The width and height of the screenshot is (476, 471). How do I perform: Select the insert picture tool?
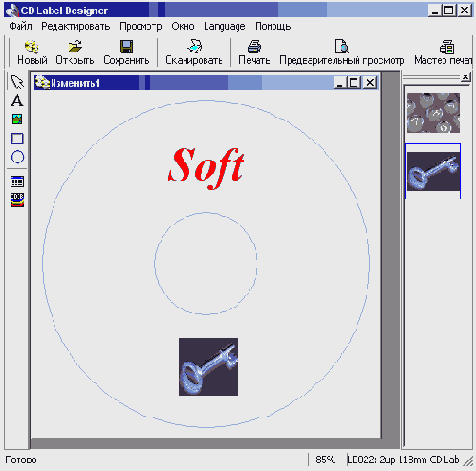(x=17, y=119)
